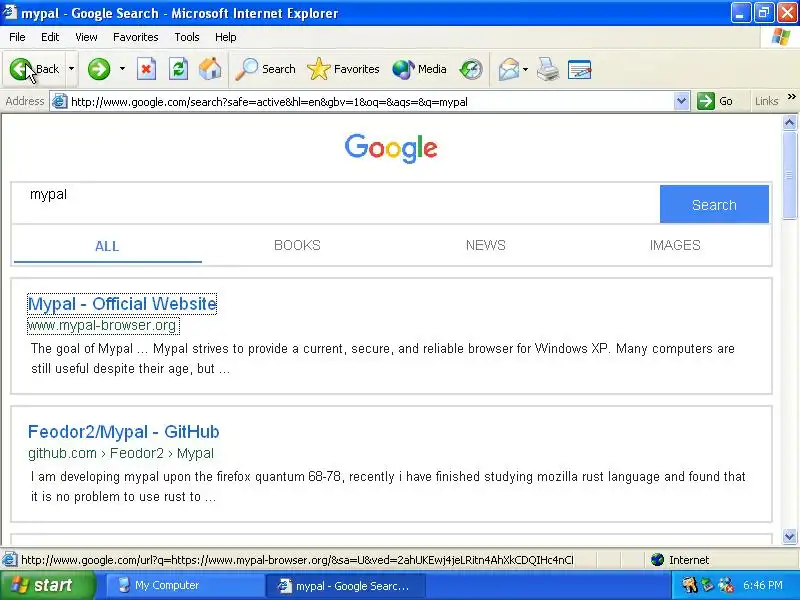Expand the address bar dropdown arrow
The height and width of the screenshot is (600, 800).
point(681,101)
